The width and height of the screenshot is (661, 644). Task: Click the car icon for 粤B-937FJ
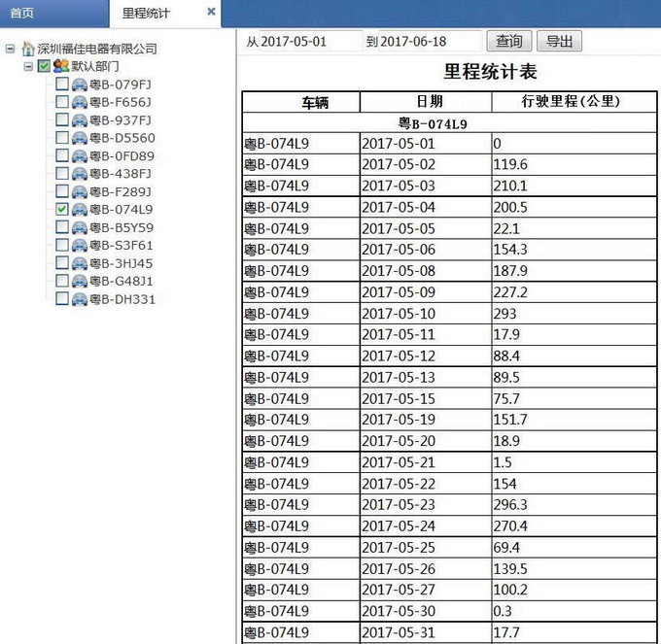79,120
